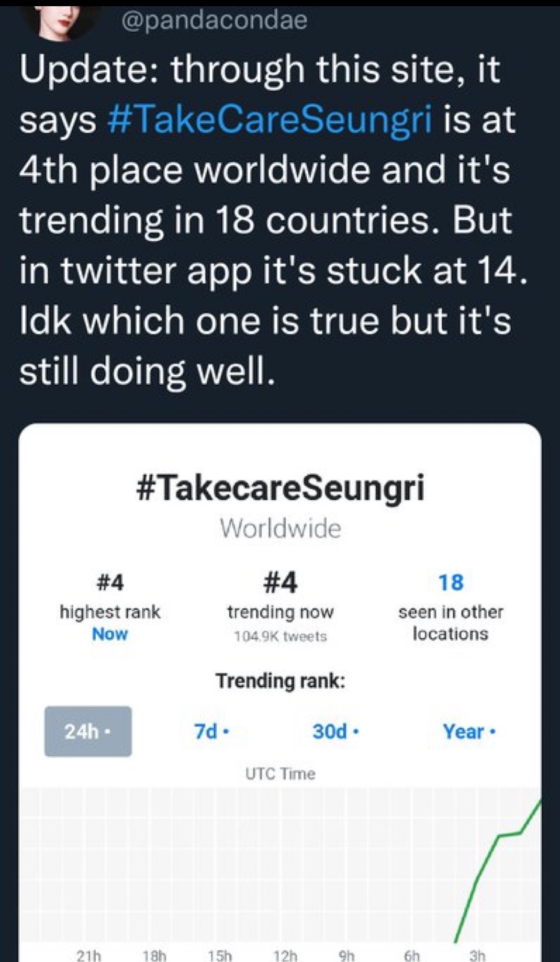
Task: Open the @pandacondae profile handle
Action: (215, 20)
